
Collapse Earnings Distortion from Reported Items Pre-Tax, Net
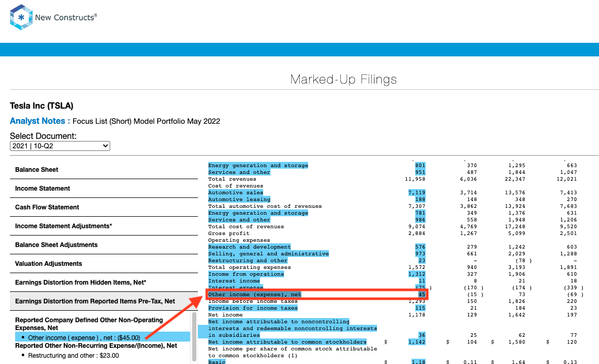tap(104, 301)
